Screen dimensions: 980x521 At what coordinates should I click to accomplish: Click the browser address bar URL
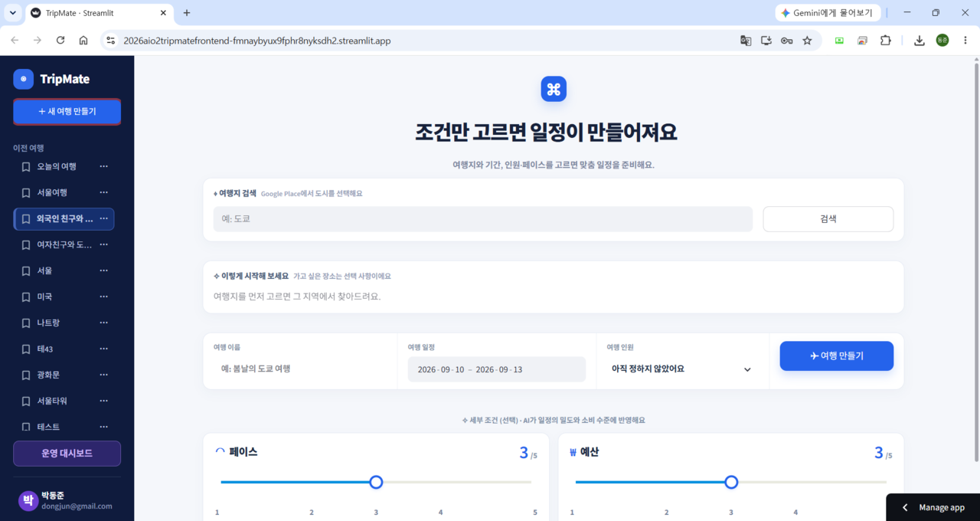(x=257, y=41)
